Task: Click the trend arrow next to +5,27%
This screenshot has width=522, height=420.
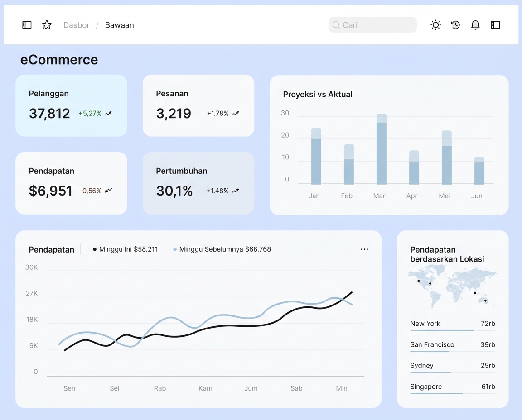Action: point(108,114)
